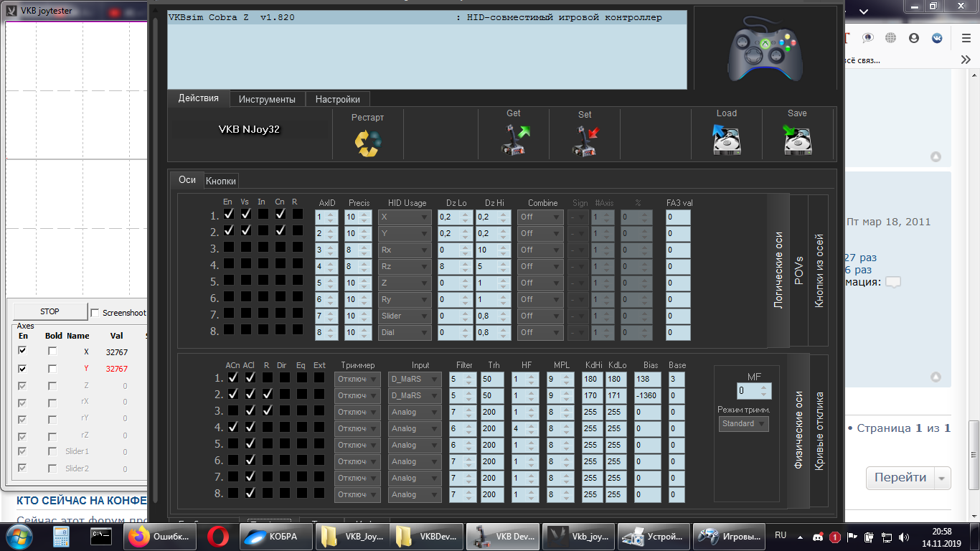980x551 pixels.
Task: Open HID Usage dropdown showing Rx
Action: point(405,250)
